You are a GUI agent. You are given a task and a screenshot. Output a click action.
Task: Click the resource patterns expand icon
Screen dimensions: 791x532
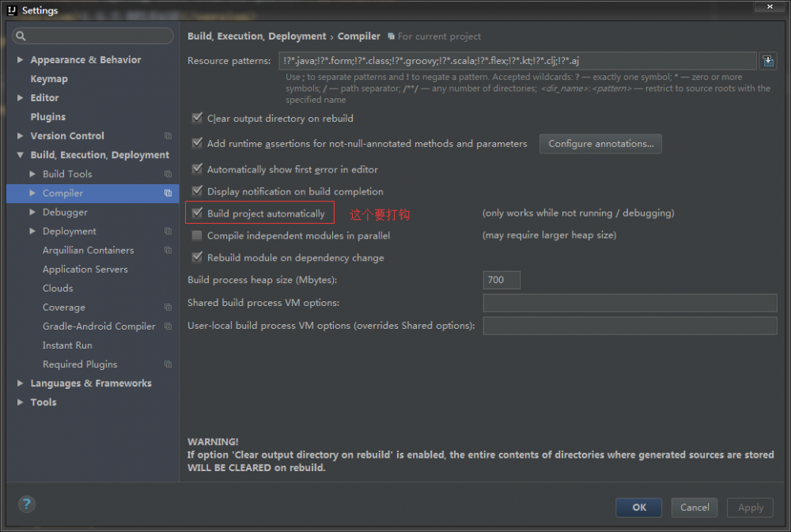(767, 61)
